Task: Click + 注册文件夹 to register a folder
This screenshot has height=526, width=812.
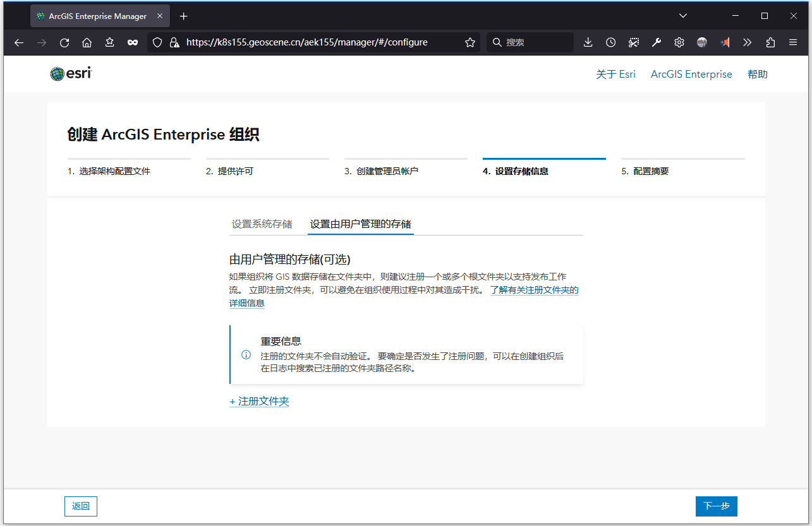Action: (259, 401)
